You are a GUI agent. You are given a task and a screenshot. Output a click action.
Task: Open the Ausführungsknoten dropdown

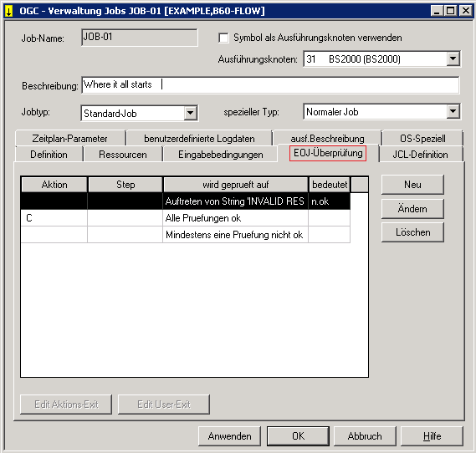coord(453,59)
